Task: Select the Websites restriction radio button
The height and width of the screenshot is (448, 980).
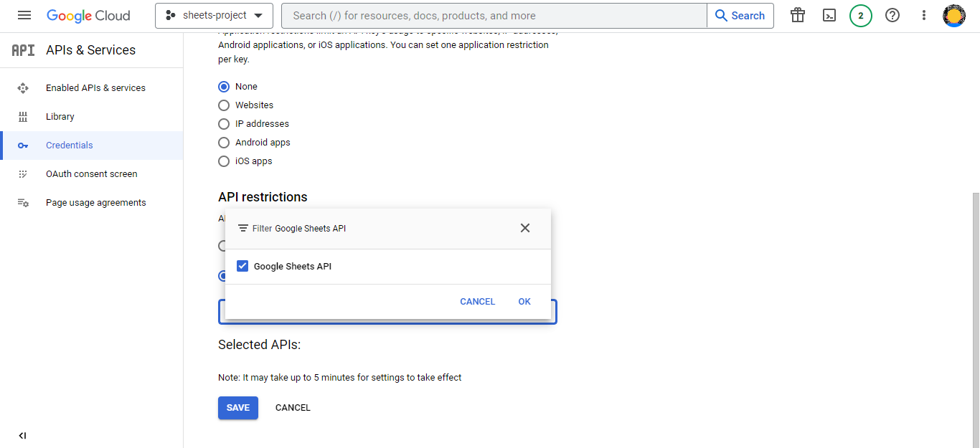Action: (224, 105)
